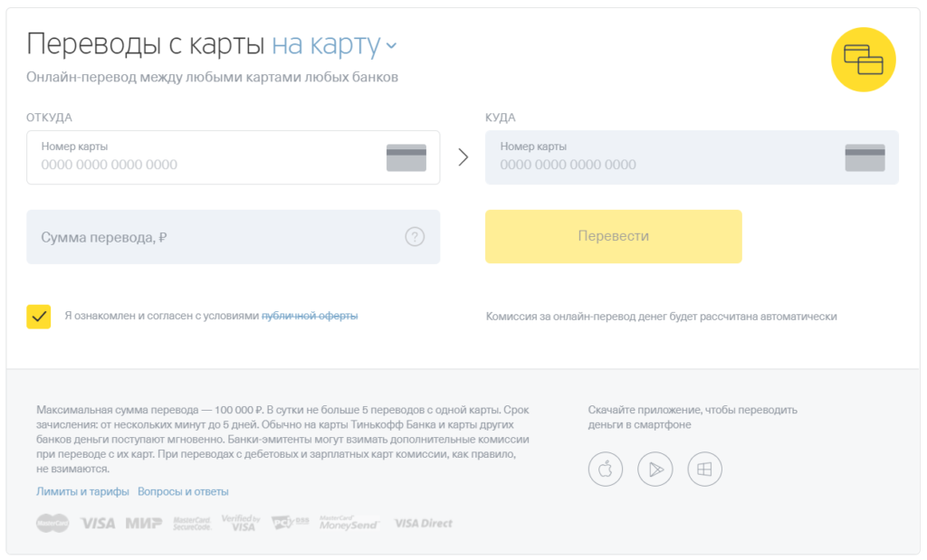Go to 'Вопросы и ответы' link
Image resolution: width=927 pixels, height=560 pixels.
coord(183,491)
